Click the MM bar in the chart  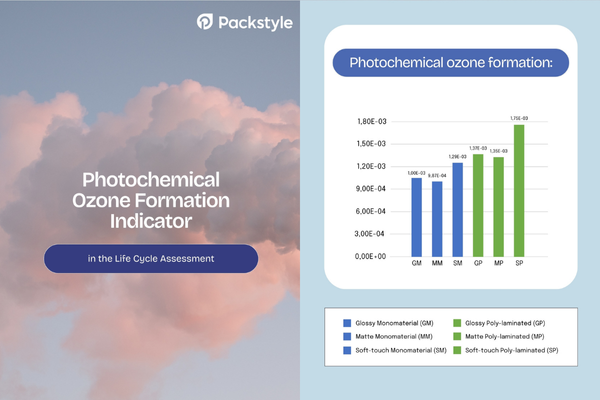(x=437, y=219)
